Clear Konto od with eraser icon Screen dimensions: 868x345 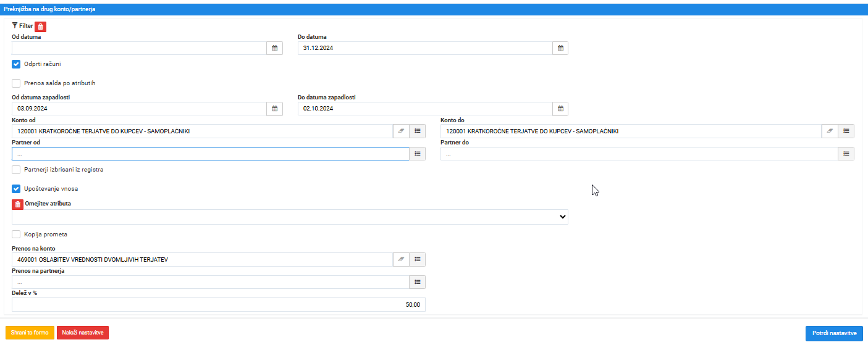(401, 131)
